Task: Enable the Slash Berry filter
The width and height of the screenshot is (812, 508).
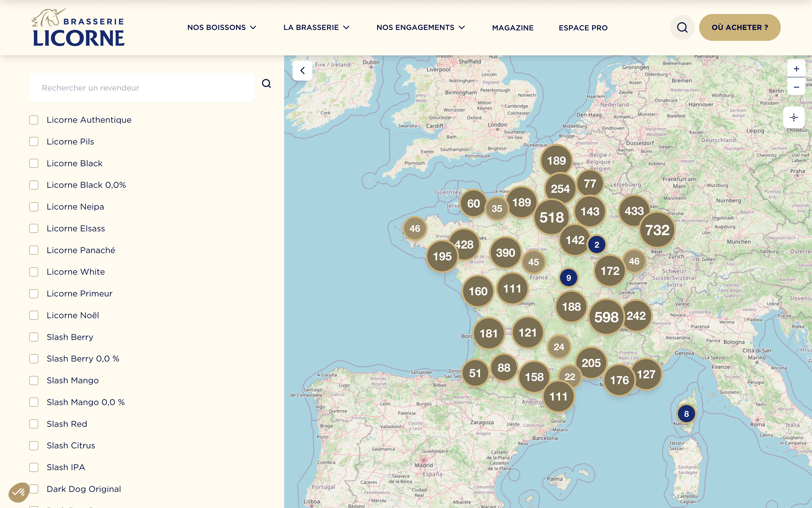Action: 34,337
